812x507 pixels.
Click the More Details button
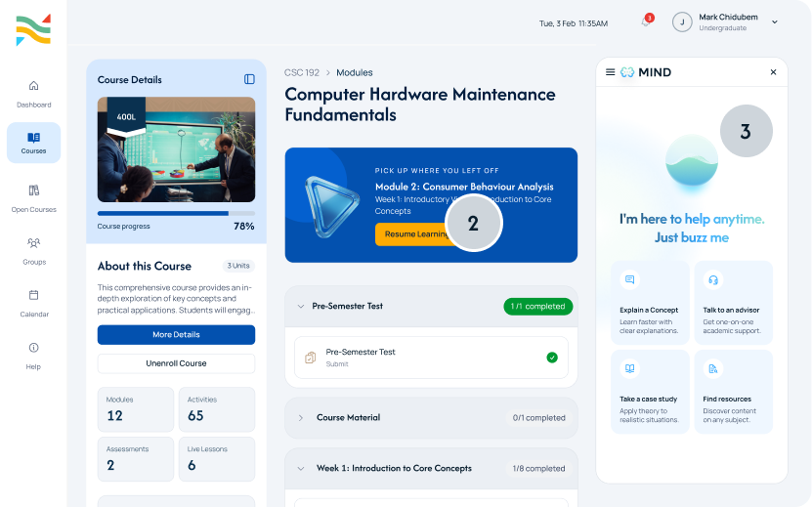pyautogui.click(x=176, y=334)
